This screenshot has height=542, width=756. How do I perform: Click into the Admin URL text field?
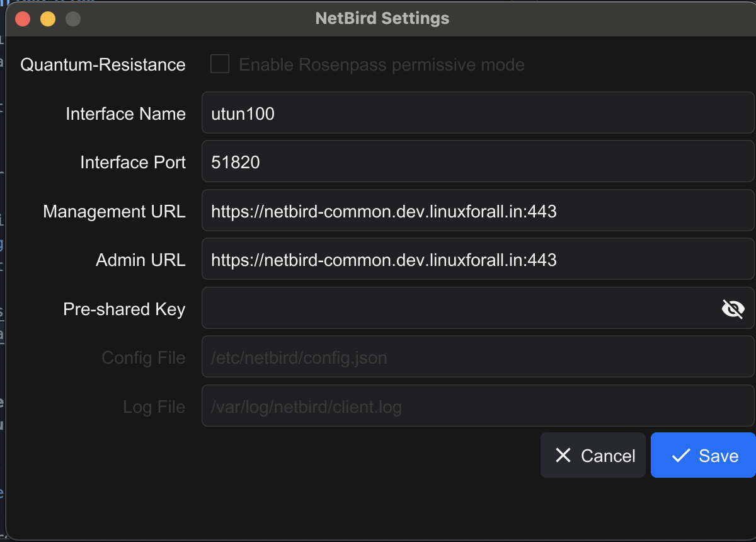tap(478, 260)
